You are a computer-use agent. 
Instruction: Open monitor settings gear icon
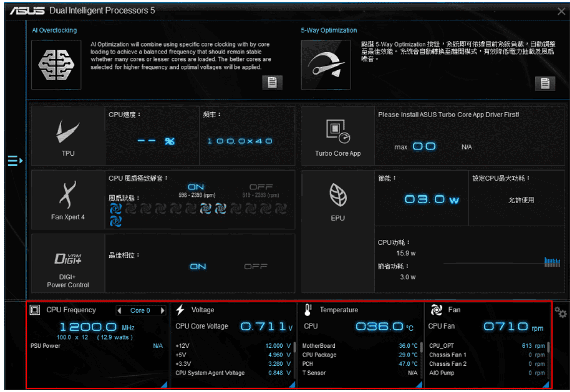pos(560,312)
